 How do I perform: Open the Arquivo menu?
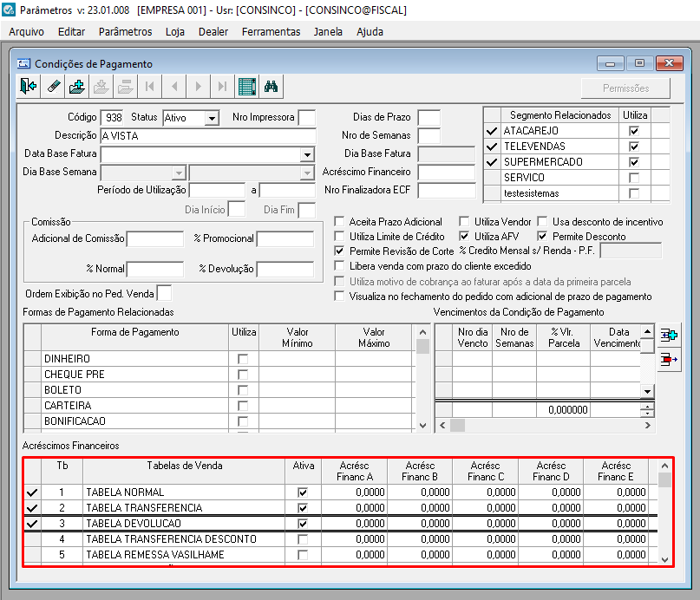(26, 32)
